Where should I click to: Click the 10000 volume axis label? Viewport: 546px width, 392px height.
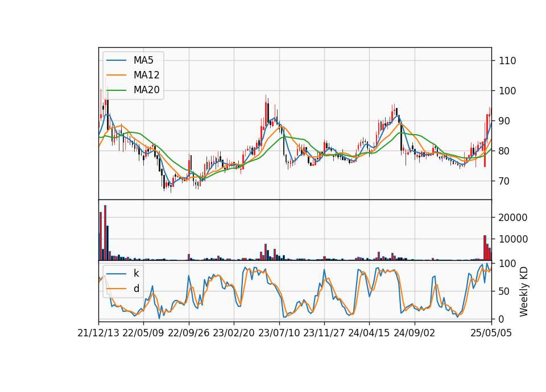(x=513, y=239)
